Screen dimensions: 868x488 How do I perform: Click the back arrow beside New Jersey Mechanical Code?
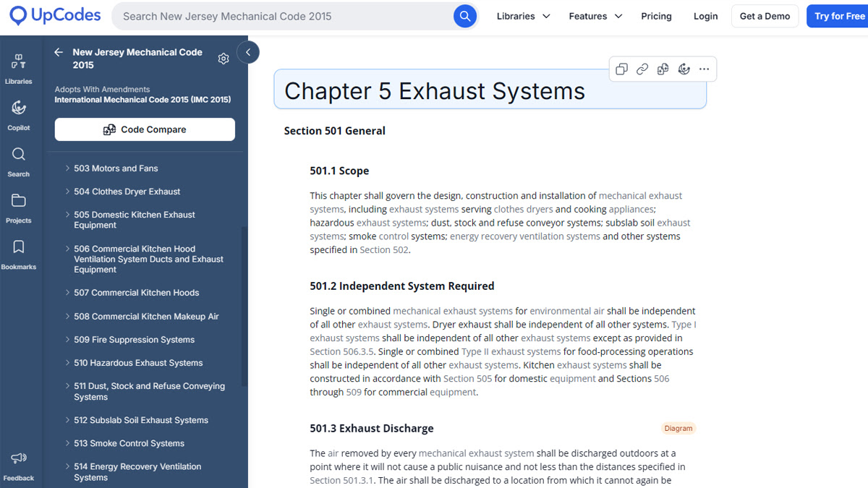pos(59,53)
